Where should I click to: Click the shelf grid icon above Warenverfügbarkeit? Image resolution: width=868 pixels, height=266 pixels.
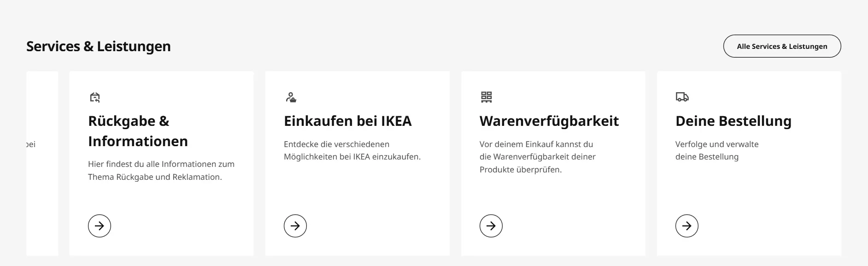tap(487, 97)
